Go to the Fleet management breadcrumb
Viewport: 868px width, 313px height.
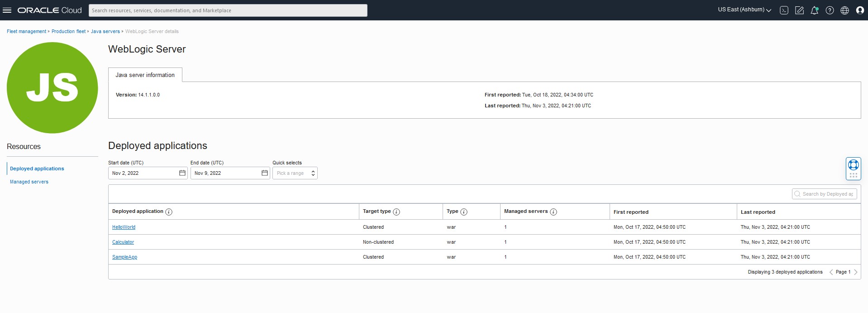pos(26,31)
